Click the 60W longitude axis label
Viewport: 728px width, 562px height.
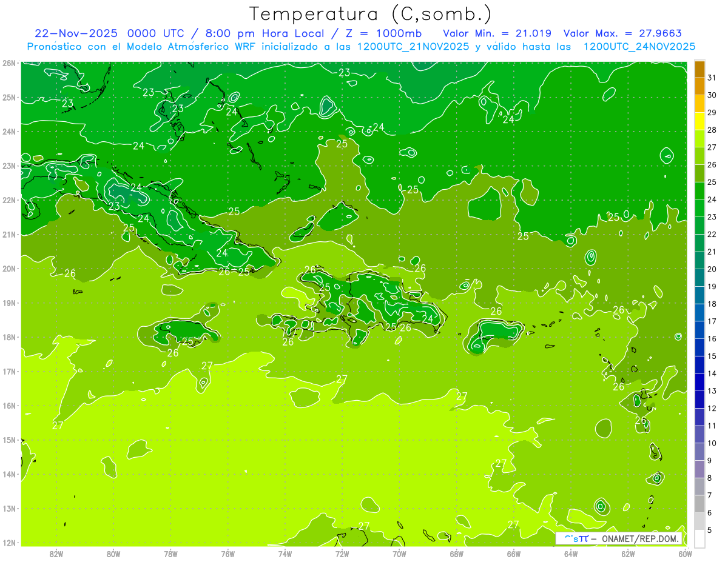click(686, 554)
